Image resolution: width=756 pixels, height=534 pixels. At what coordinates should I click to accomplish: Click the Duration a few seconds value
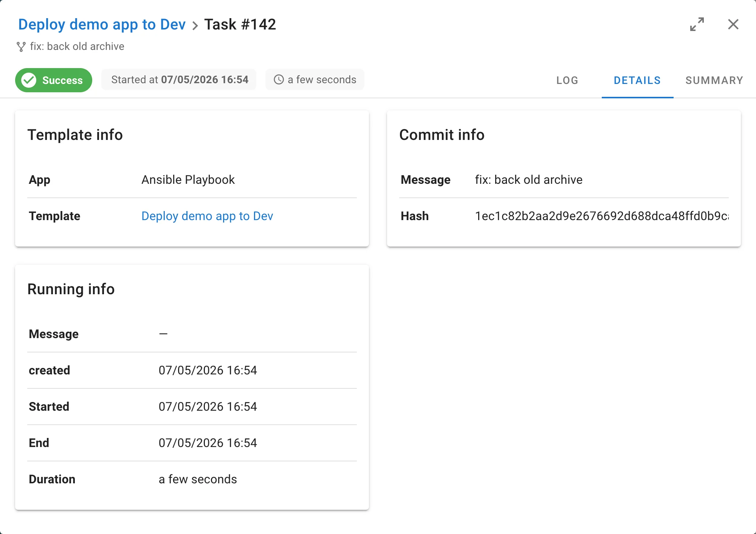pyautogui.click(x=198, y=479)
